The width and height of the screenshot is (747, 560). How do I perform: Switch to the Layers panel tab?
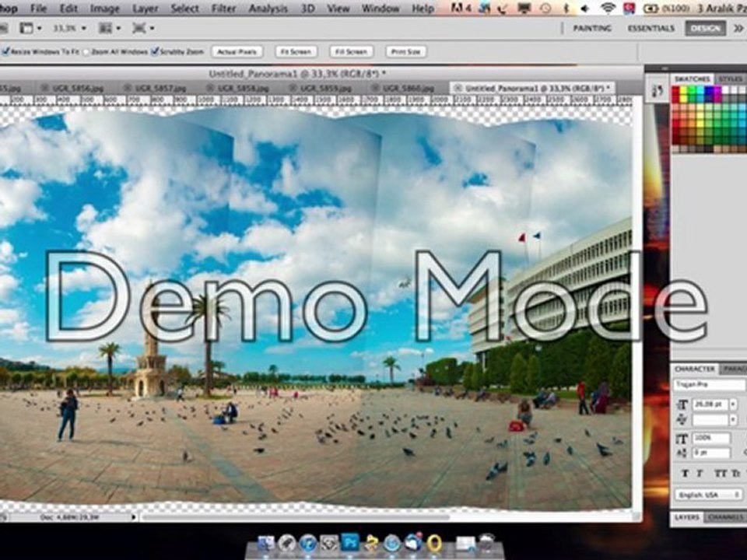tap(687, 516)
